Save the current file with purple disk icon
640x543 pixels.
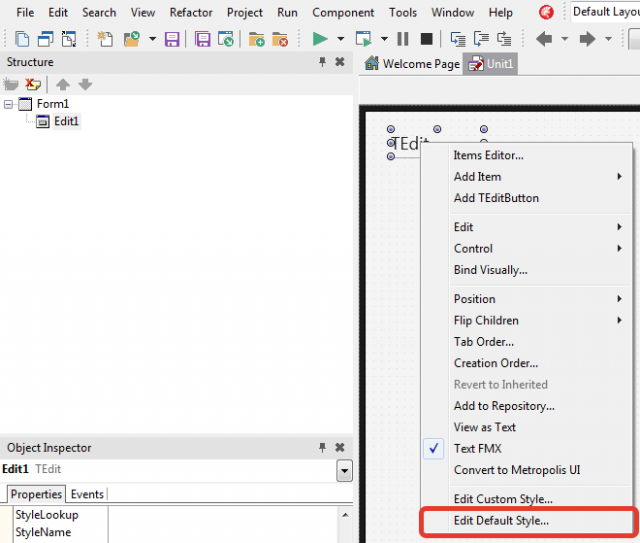click(x=172, y=39)
